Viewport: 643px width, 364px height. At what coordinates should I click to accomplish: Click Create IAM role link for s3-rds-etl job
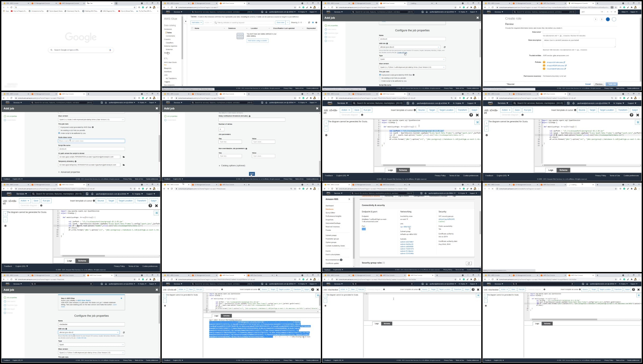[x=402, y=52]
